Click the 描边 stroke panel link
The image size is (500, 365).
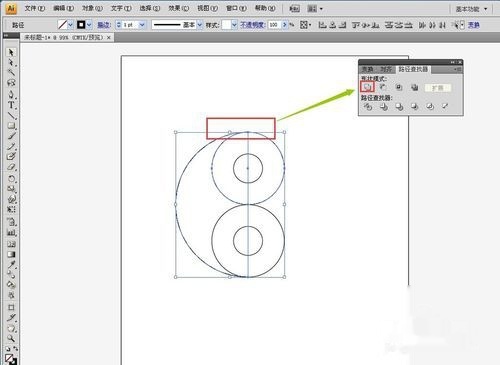[104, 25]
